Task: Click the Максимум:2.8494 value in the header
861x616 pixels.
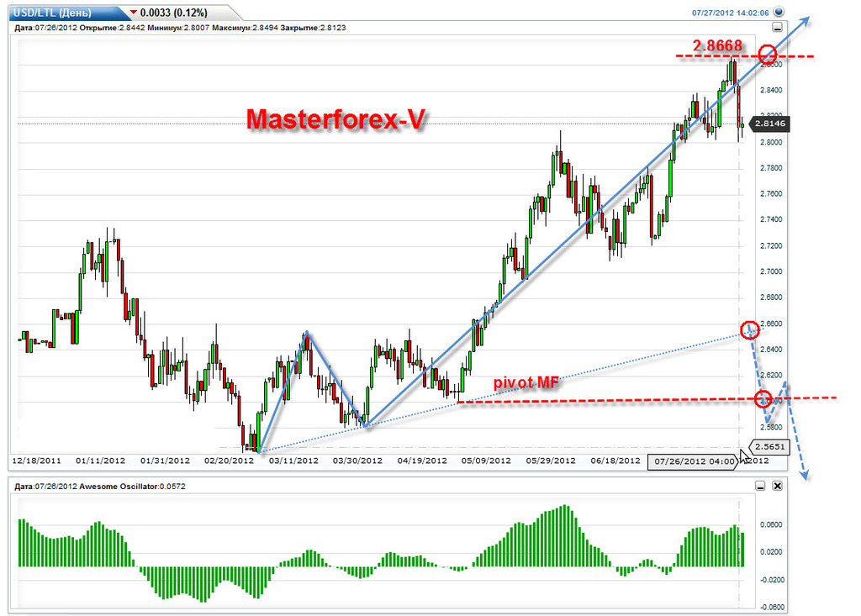Action: 246,28
